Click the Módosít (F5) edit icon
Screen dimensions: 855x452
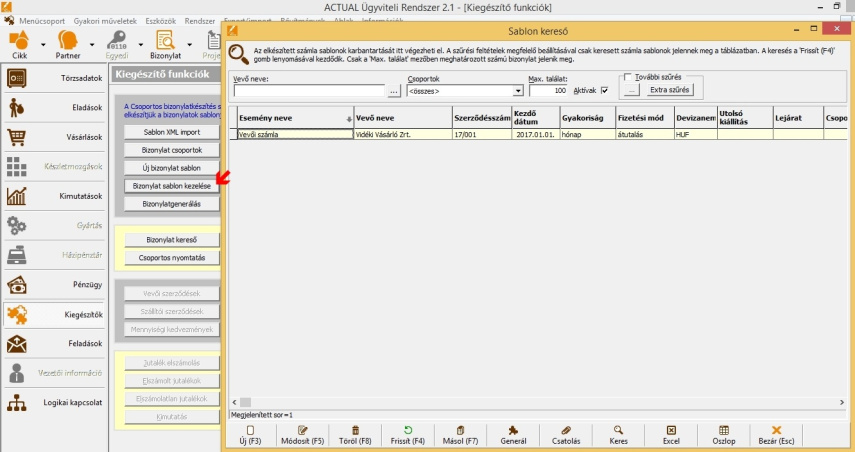pyautogui.click(x=303, y=434)
